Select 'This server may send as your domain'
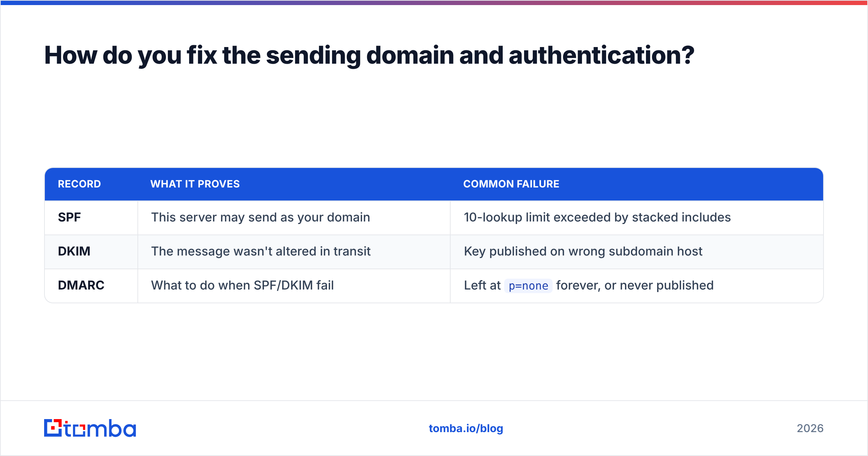 click(260, 217)
